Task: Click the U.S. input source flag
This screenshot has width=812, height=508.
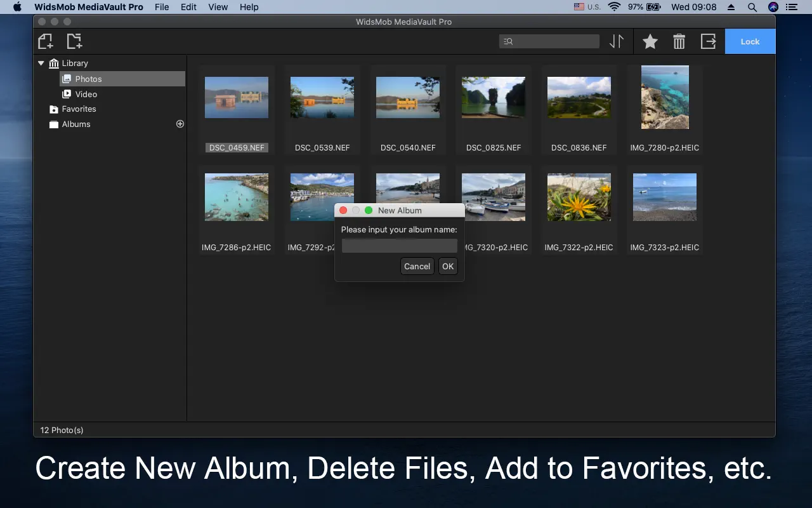Action: point(579,7)
